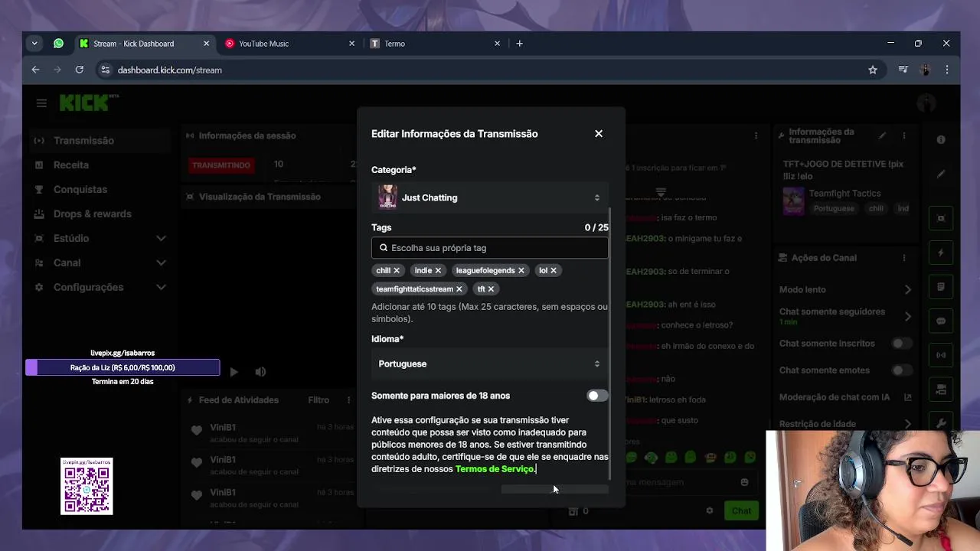980x551 pixels.
Task: Open Conquistas in the sidebar
Action: pyautogui.click(x=80, y=189)
